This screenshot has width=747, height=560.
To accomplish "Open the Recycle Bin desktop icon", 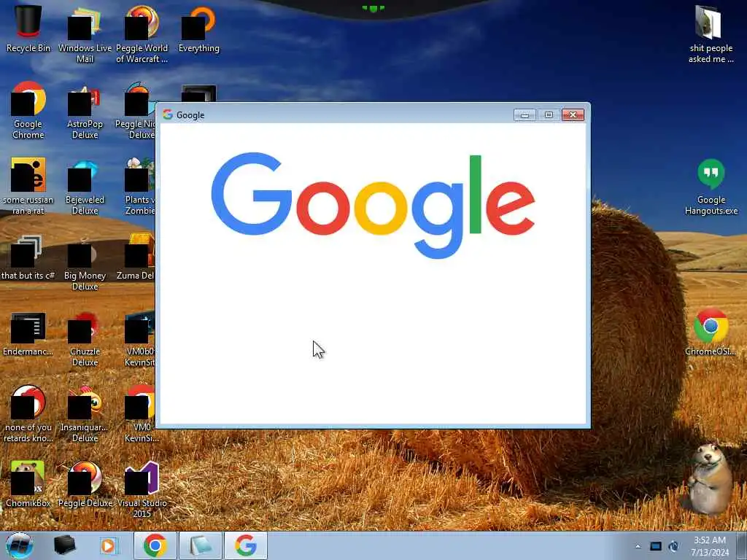I will 28,28.
